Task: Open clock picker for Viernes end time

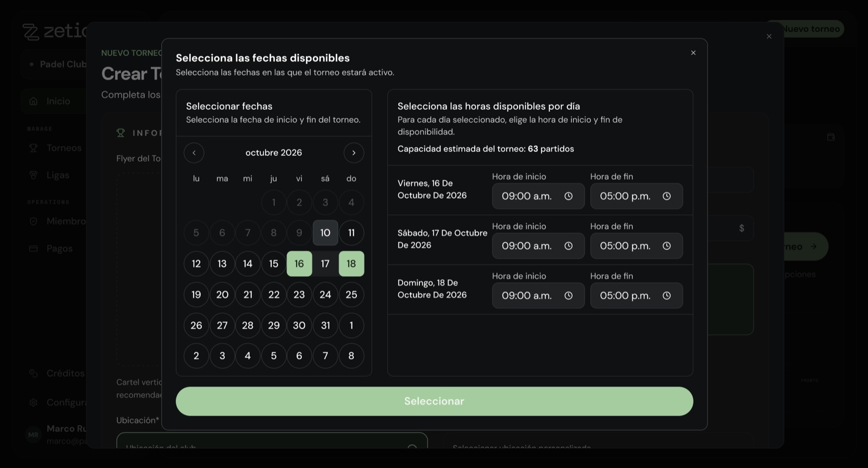Action: [x=667, y=196]
